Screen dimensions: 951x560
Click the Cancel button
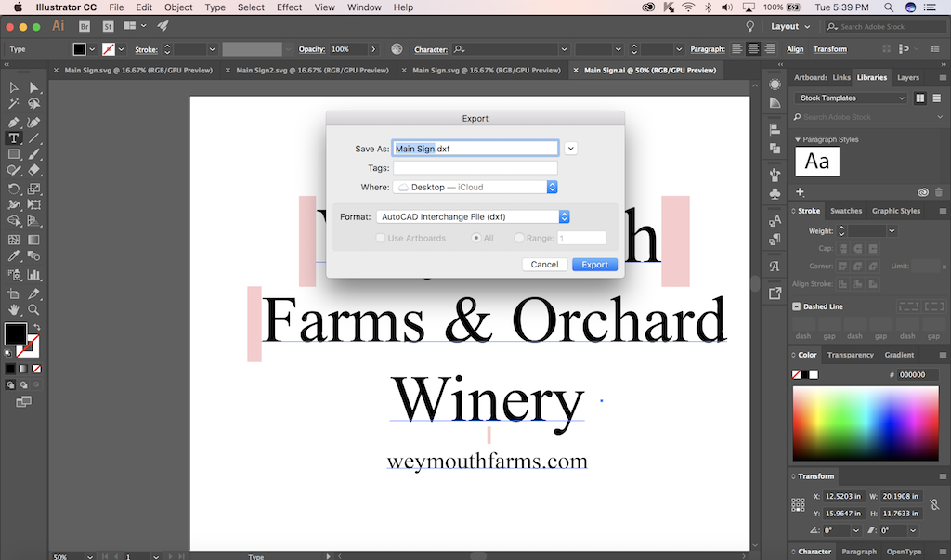coord(544,265)
